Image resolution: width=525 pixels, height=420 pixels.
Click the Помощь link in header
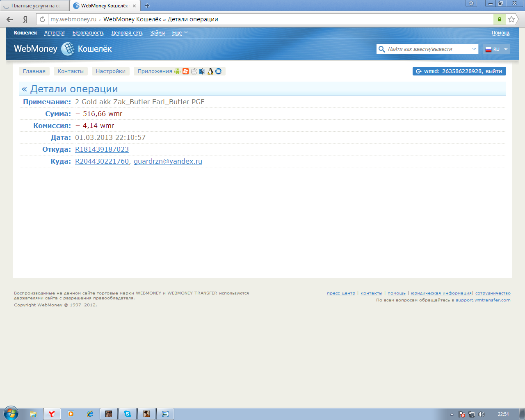[501, 33]
